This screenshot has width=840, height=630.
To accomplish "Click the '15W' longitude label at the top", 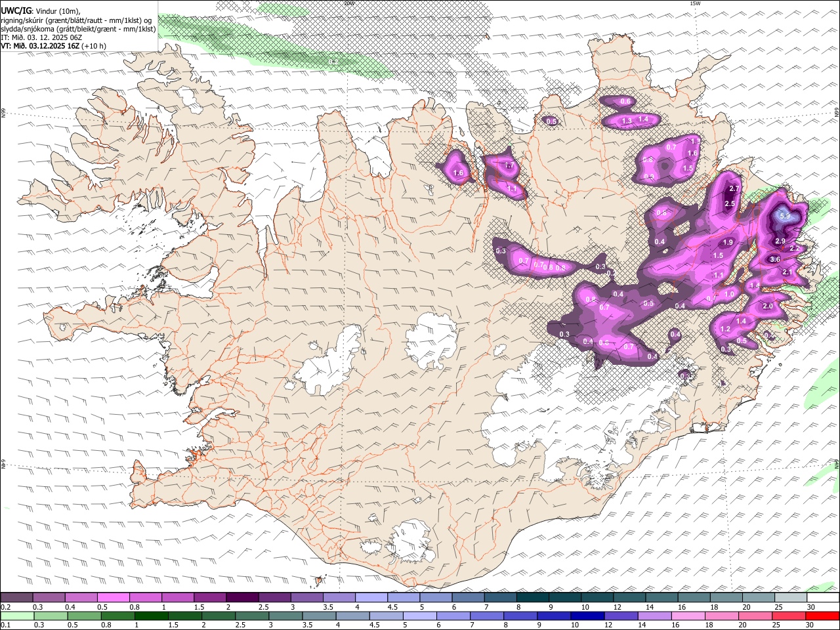I will click(695, 3).
